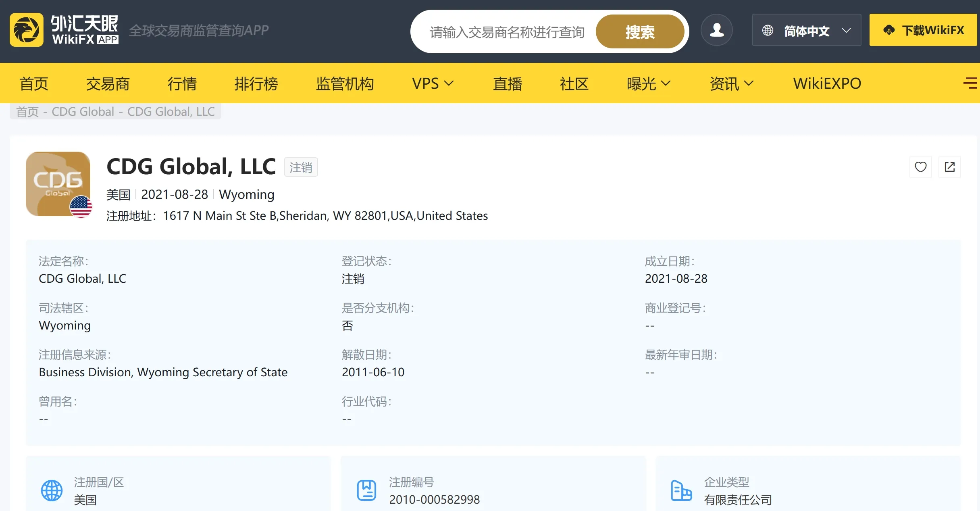Select the registered address 1617 N Main St
Image resolution: width=980 pixels, height=511 pixels.
pyautogui.click(x=325, y=216)
